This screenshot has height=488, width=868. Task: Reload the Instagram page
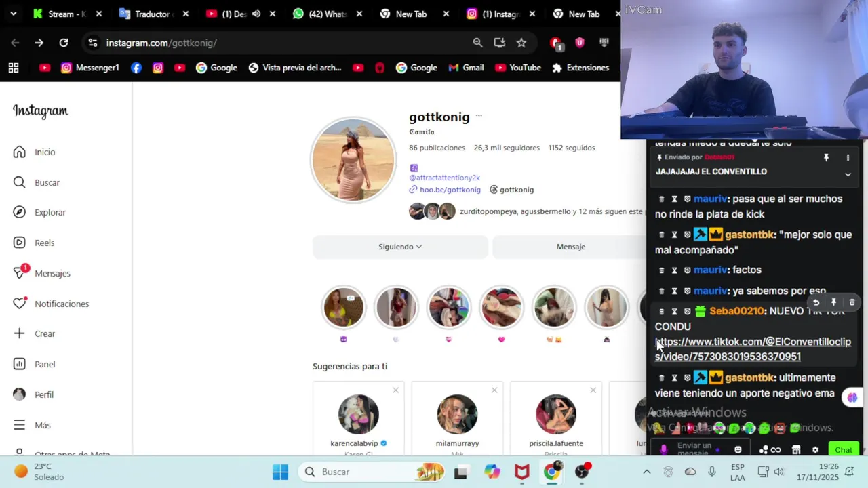64,43
